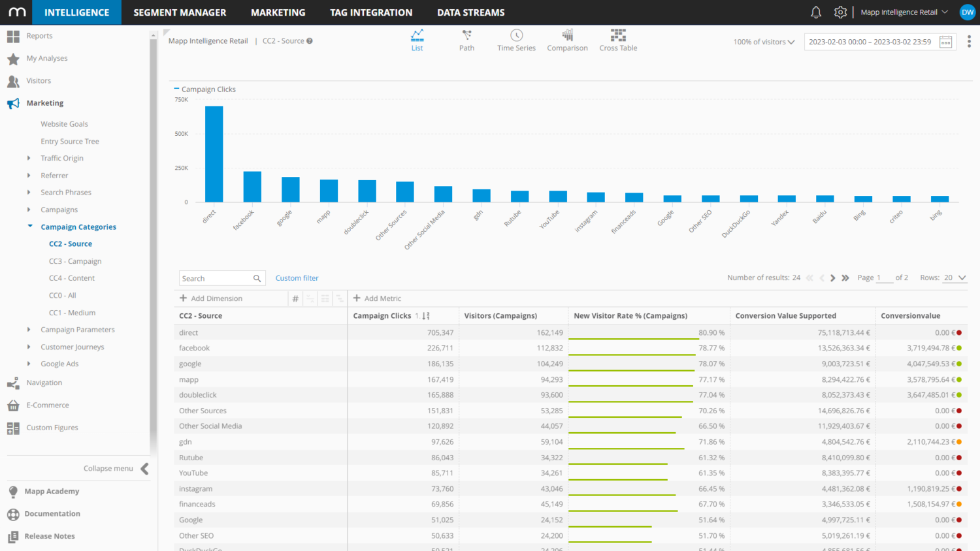Expand the Referrer tree node
The height and width of the screenshot is (551, 980).
click(x=29, y=175)
